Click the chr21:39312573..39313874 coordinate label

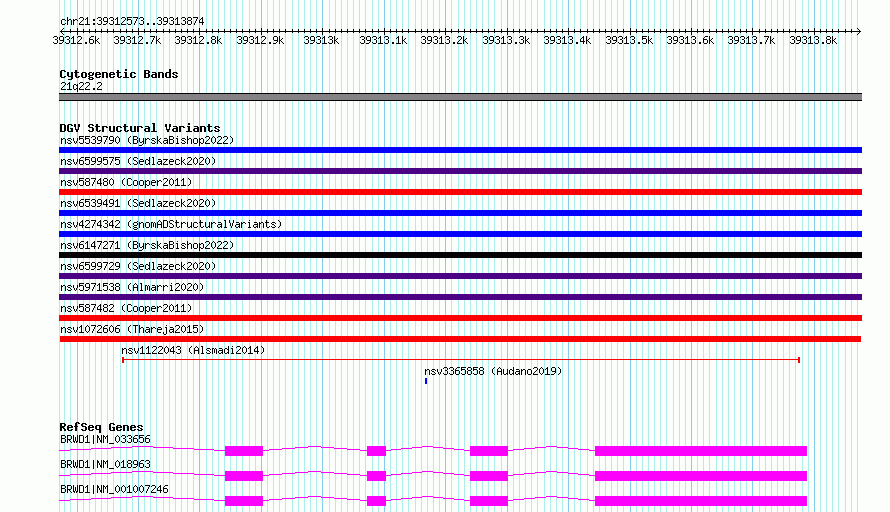132,21
